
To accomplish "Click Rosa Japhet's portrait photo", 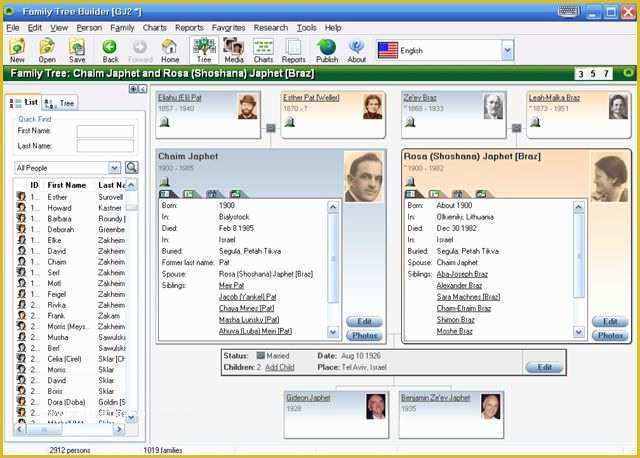I will point(609,177).
